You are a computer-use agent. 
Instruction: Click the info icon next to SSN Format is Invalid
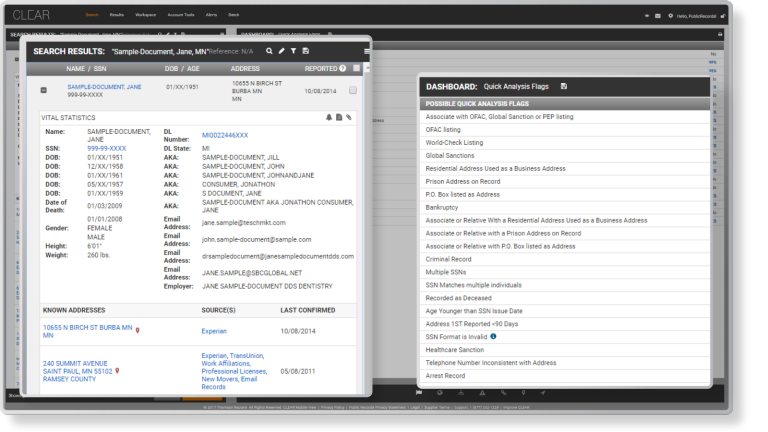click(493, 336)
